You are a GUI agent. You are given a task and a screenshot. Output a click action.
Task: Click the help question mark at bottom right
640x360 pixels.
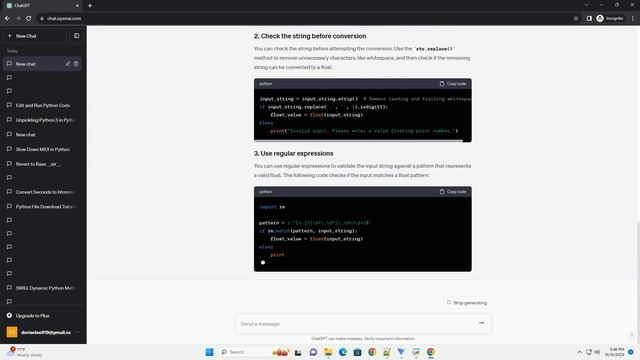pyautogui.click(x=631, y=335)
